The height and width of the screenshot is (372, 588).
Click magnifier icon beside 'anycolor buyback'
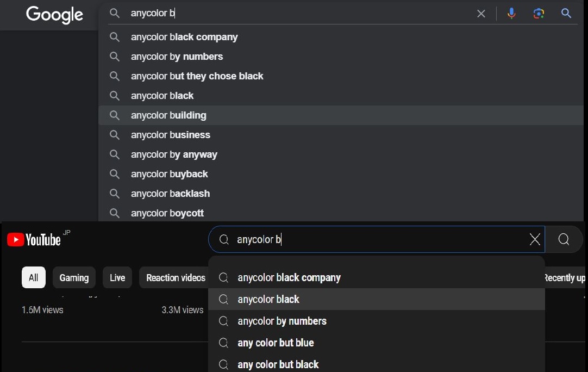pos(115,174)
